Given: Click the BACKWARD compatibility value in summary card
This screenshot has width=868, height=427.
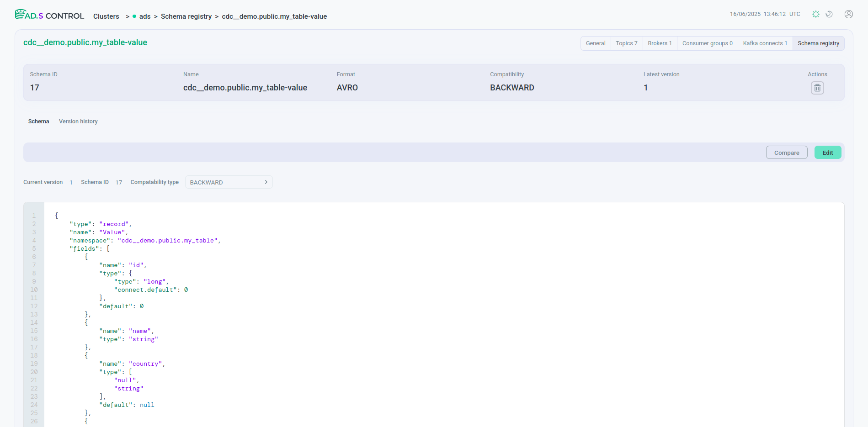Looking at the screenshot, I should [512, 88].
